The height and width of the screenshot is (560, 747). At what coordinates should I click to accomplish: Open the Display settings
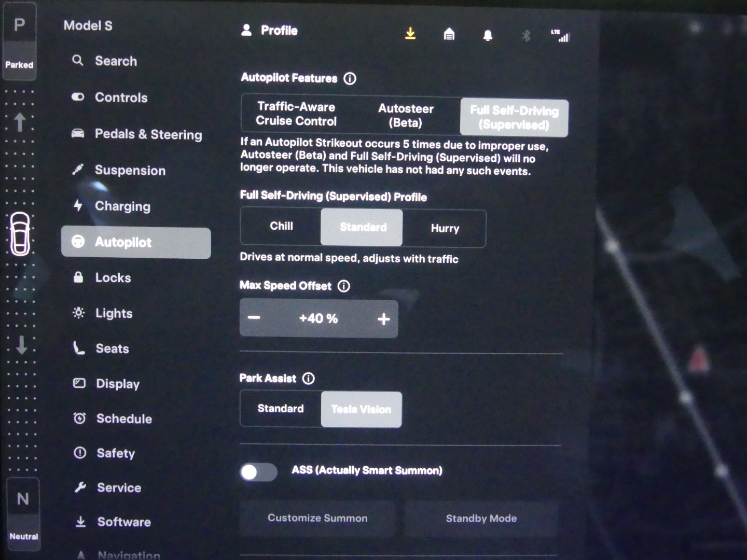(x=106, y=384)
